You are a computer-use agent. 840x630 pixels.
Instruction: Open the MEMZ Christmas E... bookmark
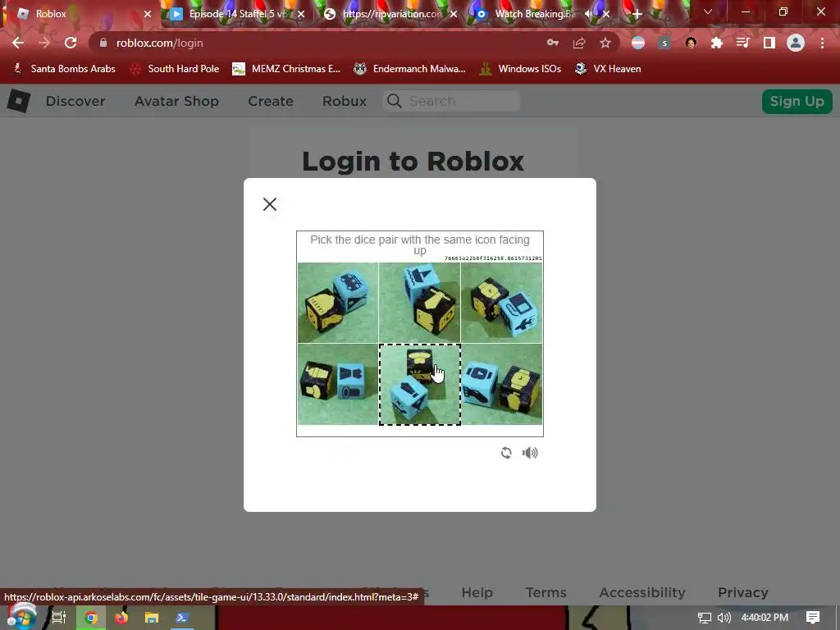tap(286, 69)
